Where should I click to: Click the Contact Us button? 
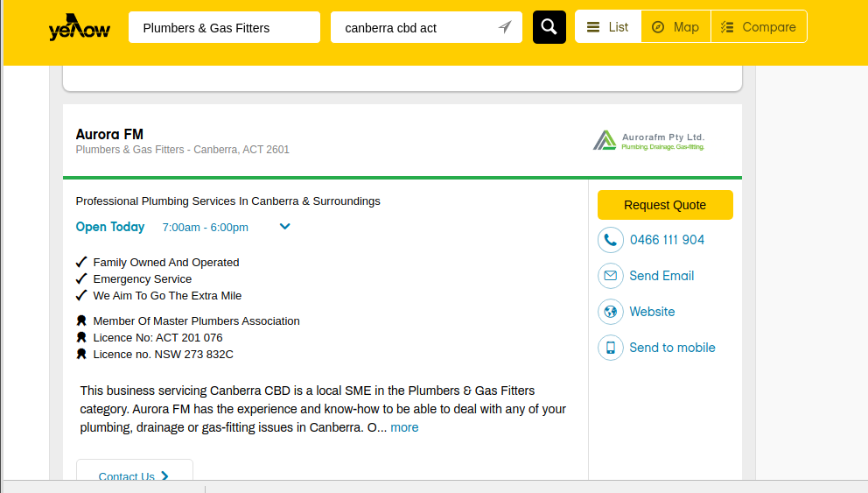(x=134, y=475)
